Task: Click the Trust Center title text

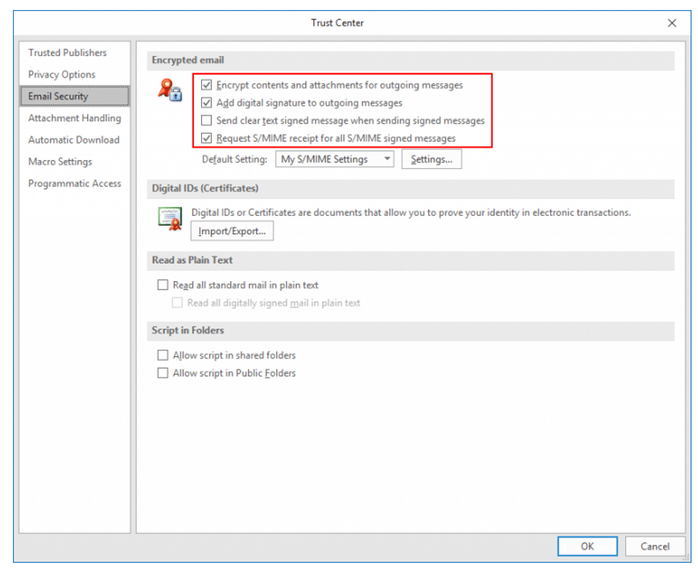Action: [x=337, y=23]
